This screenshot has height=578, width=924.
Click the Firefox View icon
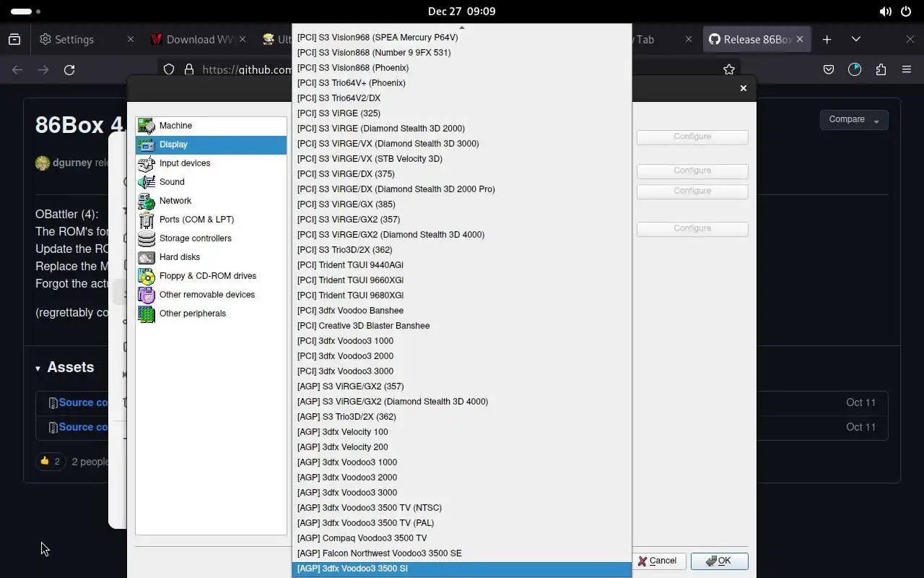pyautogui.click(x=14, y=39)
